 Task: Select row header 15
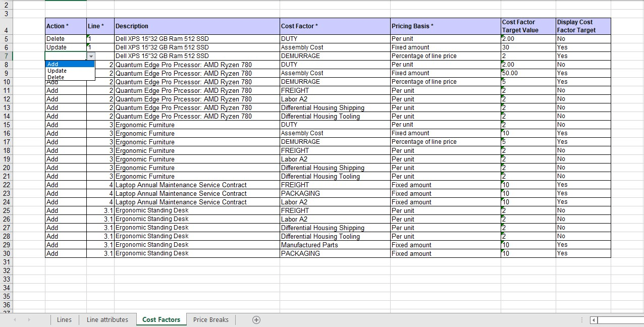click(6, 125)
